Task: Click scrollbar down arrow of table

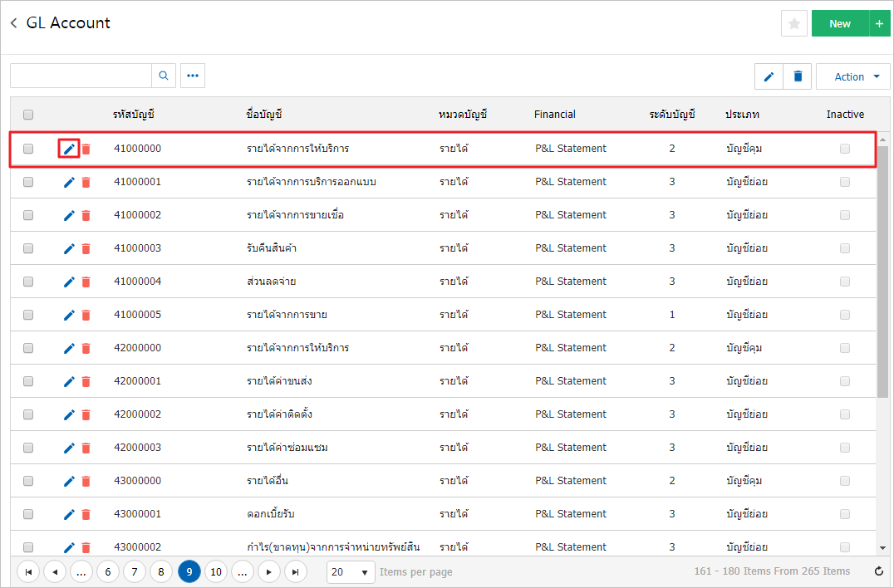Action: [x=882, y=548]
